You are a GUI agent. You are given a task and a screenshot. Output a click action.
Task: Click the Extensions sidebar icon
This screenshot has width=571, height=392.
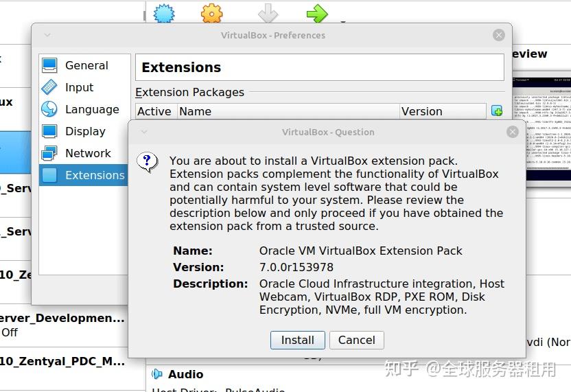coord(49,175)
